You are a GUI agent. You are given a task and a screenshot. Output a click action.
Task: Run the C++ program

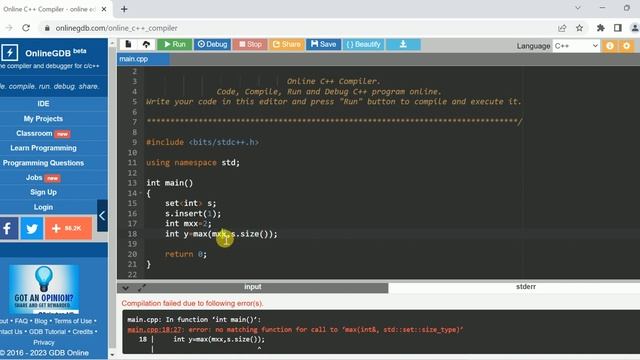pyautogui.click(x=175, y=44)
